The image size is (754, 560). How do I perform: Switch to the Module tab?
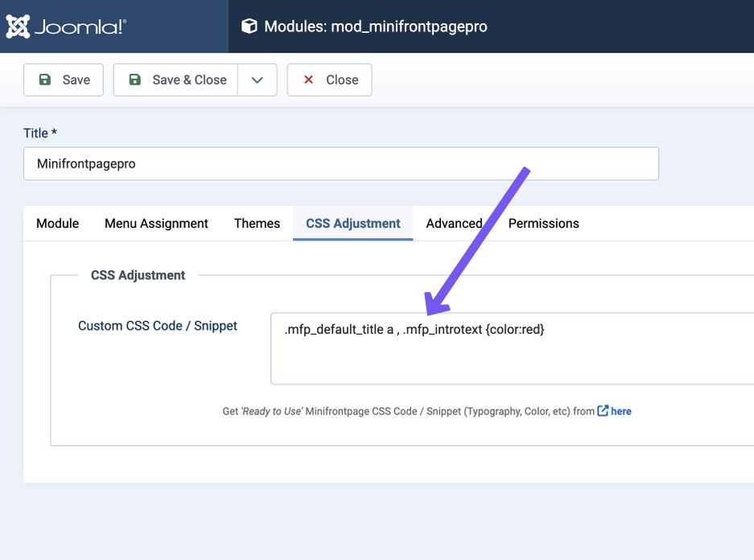click(x=57, y=224)
